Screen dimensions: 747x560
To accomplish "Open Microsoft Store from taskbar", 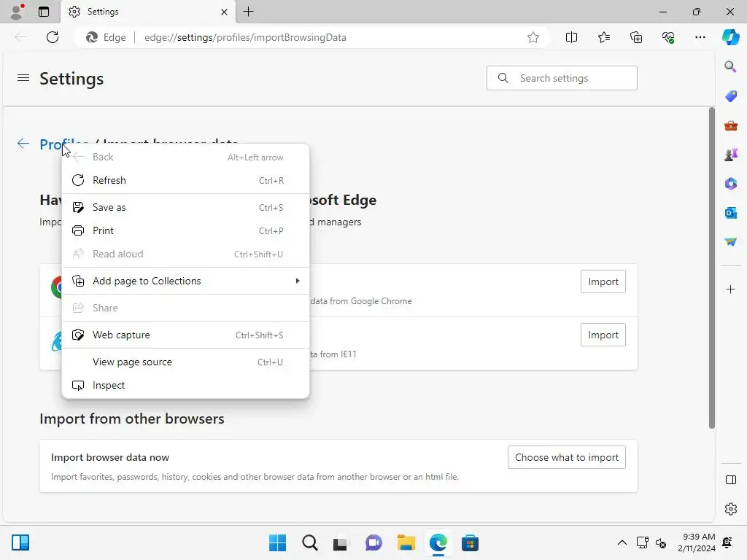I will (470, 542).
